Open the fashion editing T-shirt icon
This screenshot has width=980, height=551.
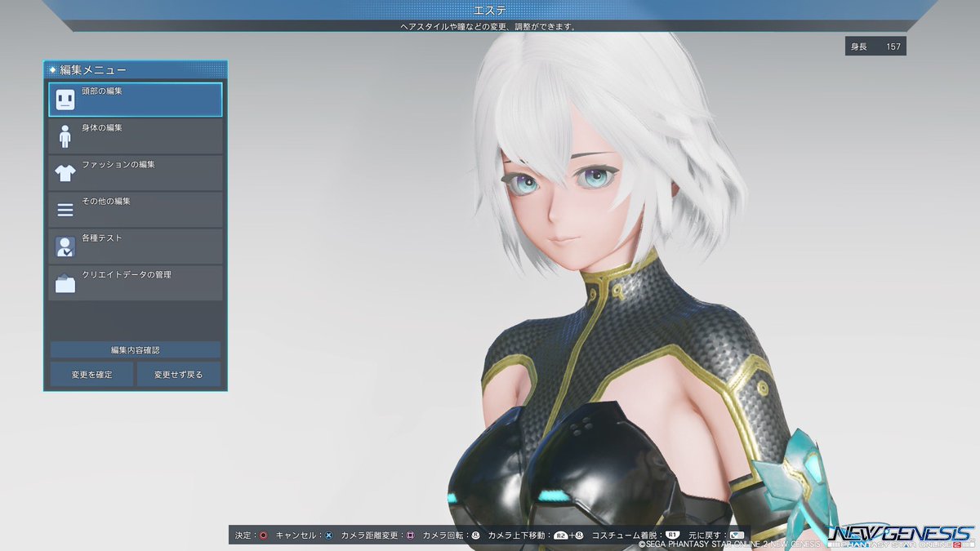[x=65, y=173]
